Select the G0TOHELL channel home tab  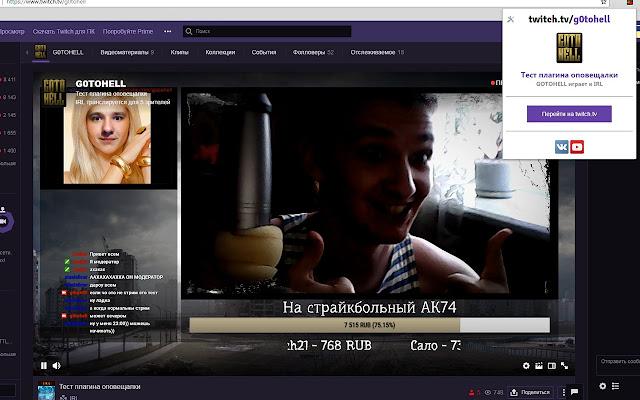pyautogui.click(x=68, y=52)
